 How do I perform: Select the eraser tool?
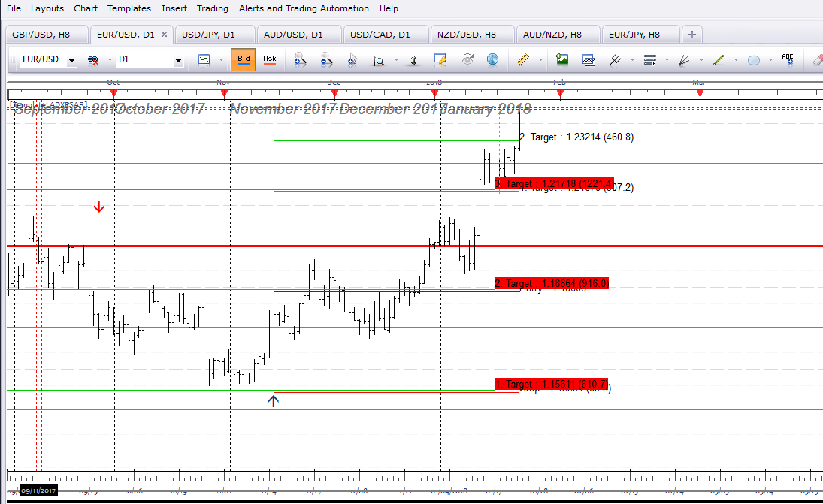tap(817, 60)
